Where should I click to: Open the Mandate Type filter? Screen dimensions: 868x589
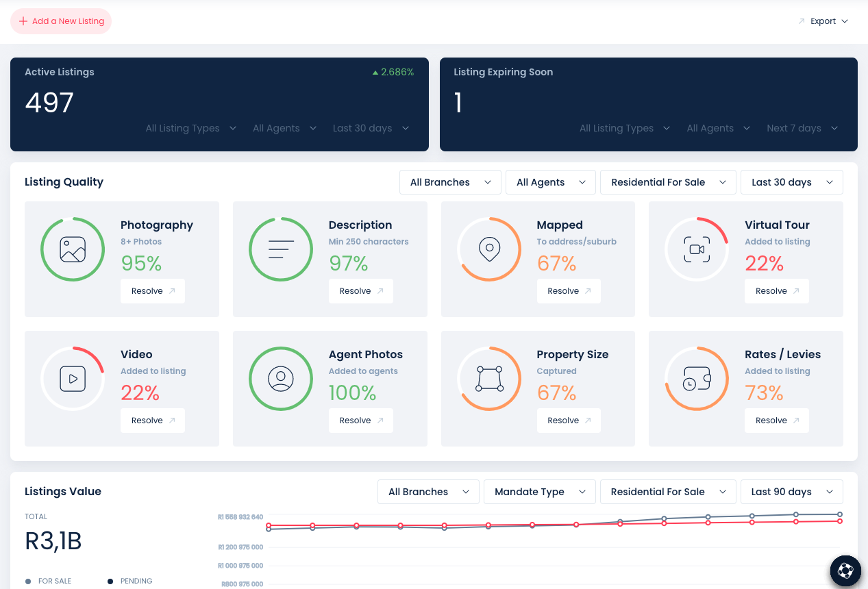[539, 491]
